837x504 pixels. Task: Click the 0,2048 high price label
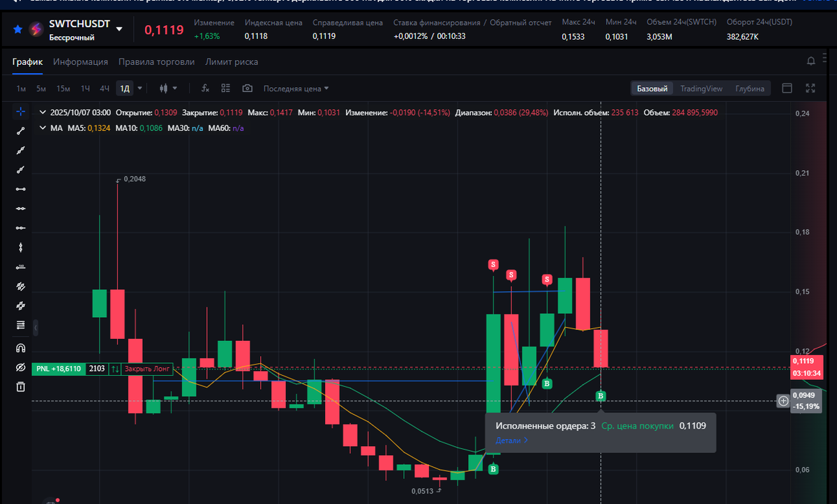(x=133, y=179)
